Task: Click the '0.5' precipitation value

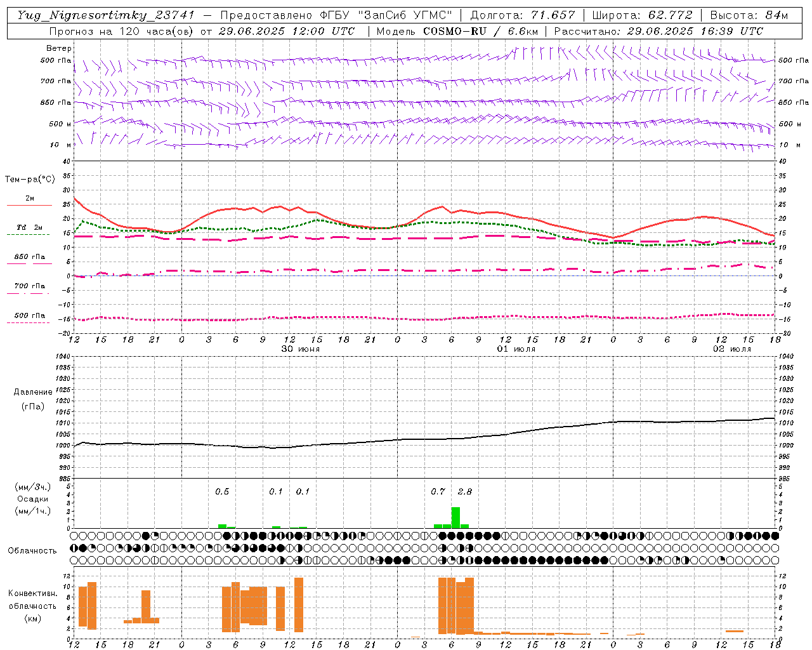Action: coord(222,491)
